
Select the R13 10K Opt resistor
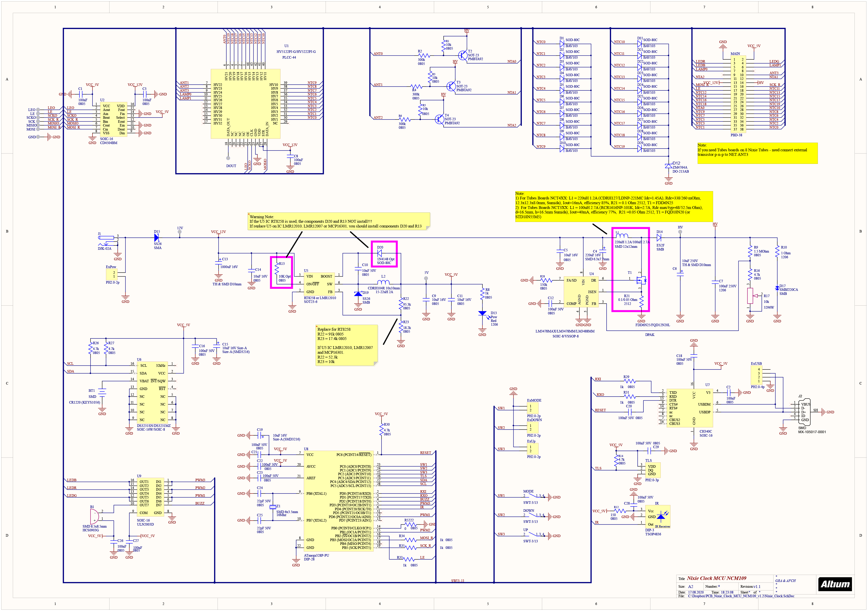(277, 268)
